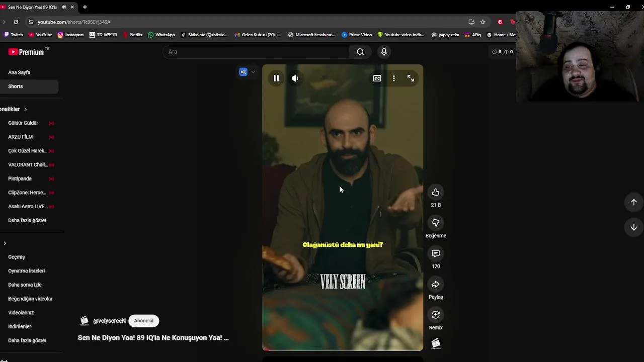This screenshot has height=362, width=644.
Task: Open the WhatsApp bookmark
Action: click(x=162, y=35)
